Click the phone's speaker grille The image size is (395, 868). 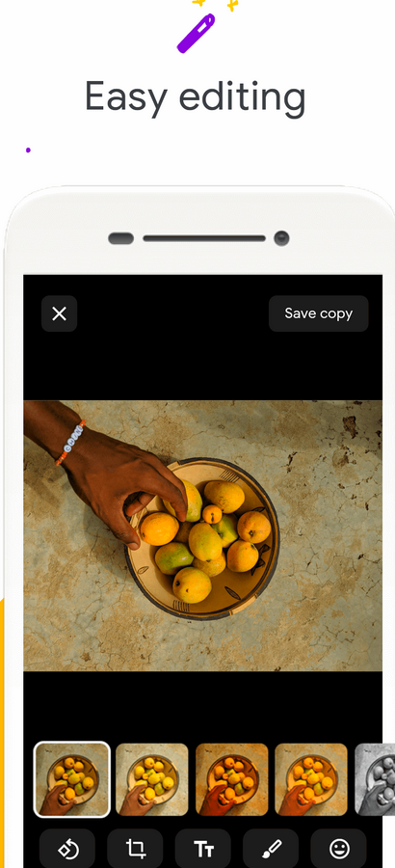(204, 238)
